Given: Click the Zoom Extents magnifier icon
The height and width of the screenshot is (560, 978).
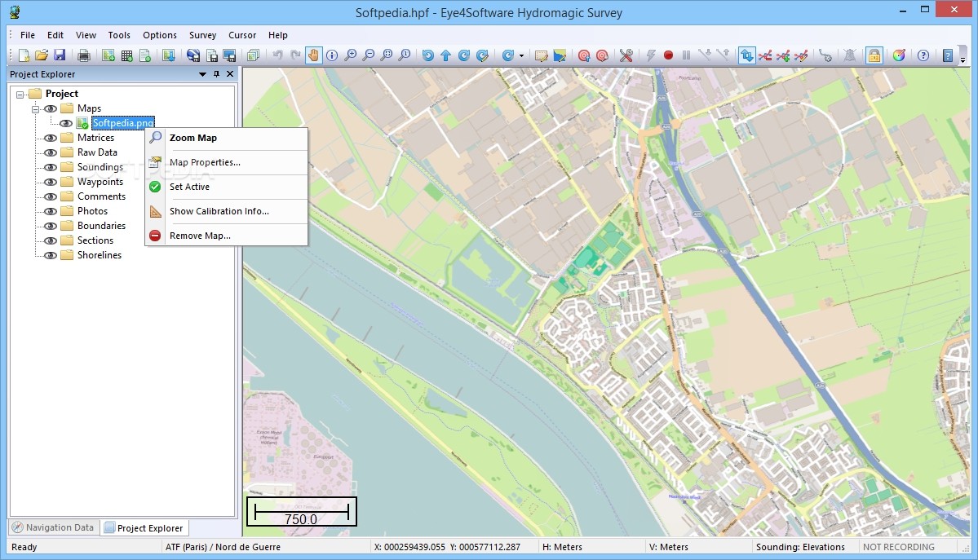Looking at the screenshot, I should click(x=387, y=55).
